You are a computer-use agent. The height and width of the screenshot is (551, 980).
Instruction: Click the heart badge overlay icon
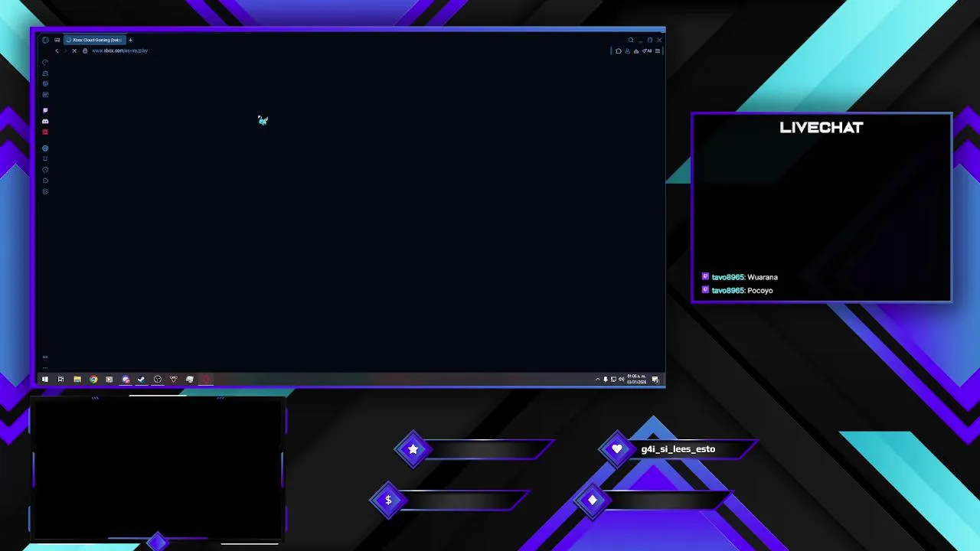tap(617, 449)
